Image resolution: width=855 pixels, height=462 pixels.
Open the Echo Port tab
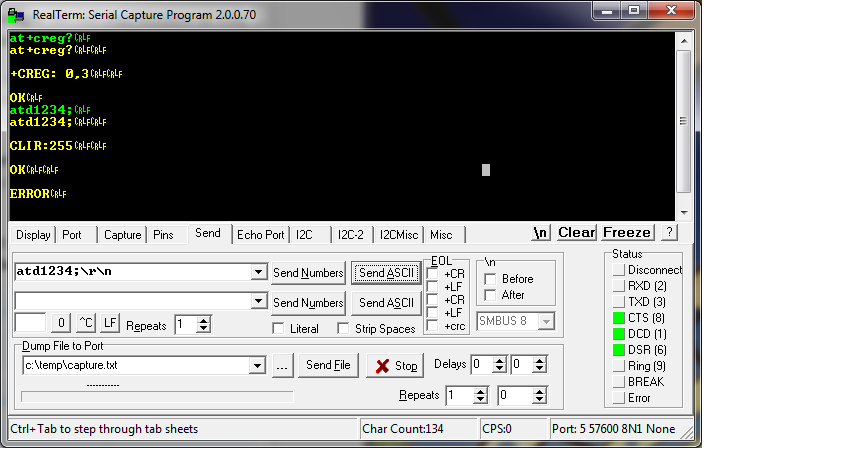(x=260, y=235)
